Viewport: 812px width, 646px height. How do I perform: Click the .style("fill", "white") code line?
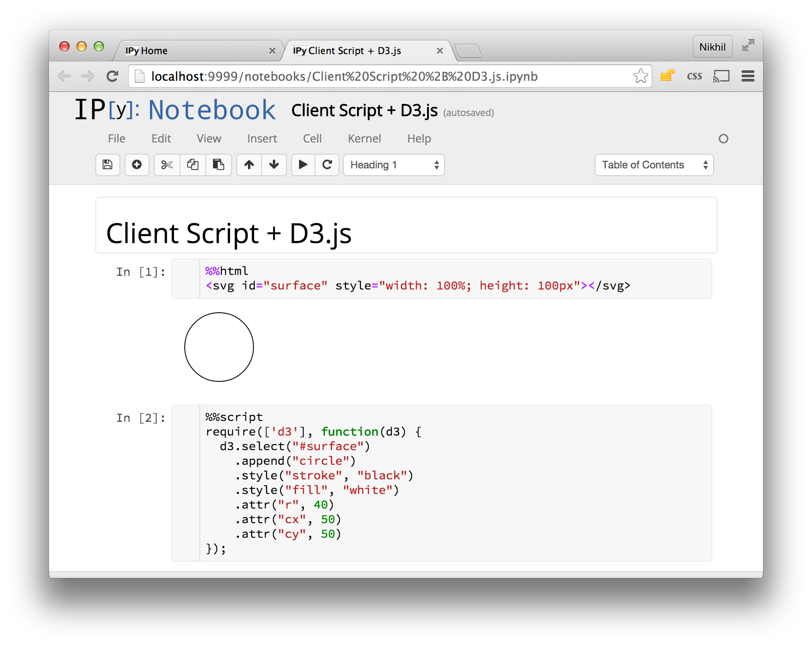[317, 491]
